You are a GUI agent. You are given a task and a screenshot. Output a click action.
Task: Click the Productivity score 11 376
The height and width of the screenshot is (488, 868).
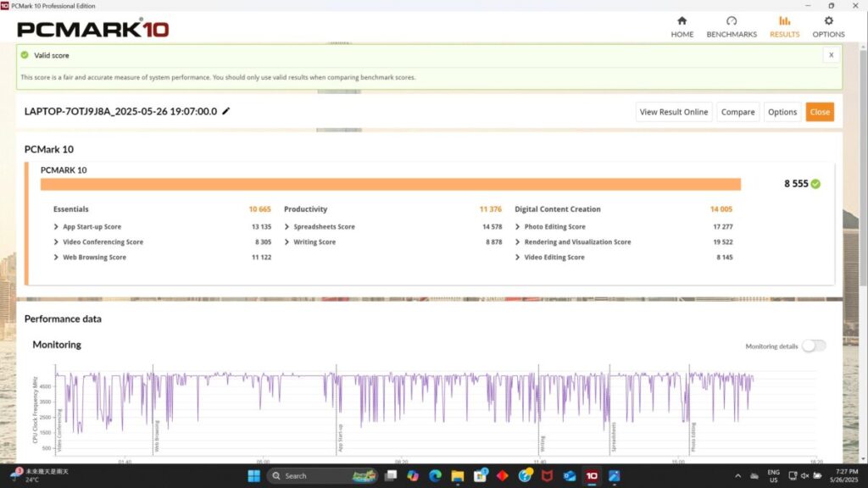[491, 209]
